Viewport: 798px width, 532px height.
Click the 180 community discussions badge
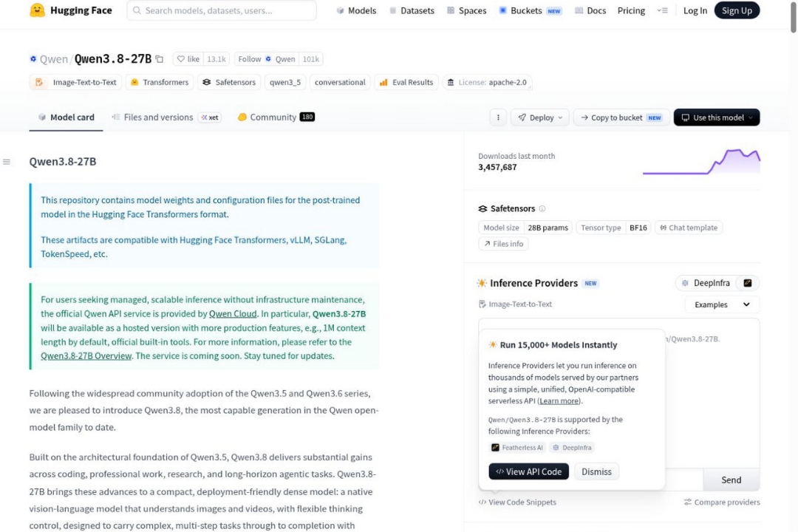pyautogui.click(x=307, y=117)
